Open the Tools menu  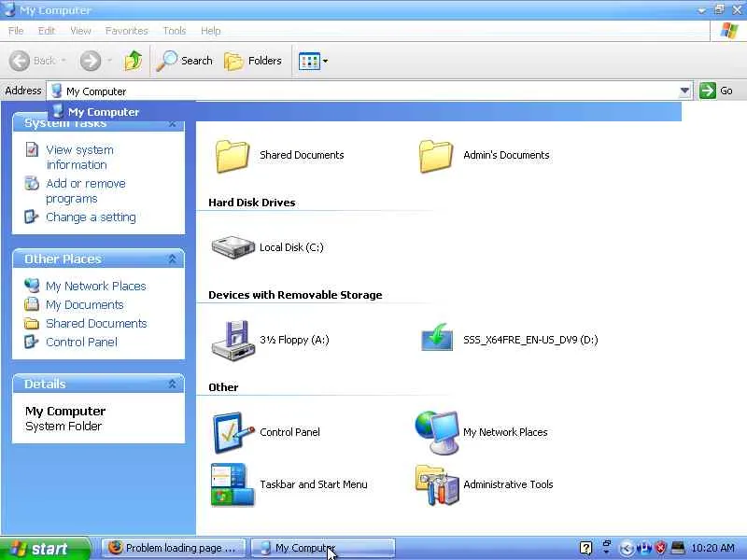[175, 31]
